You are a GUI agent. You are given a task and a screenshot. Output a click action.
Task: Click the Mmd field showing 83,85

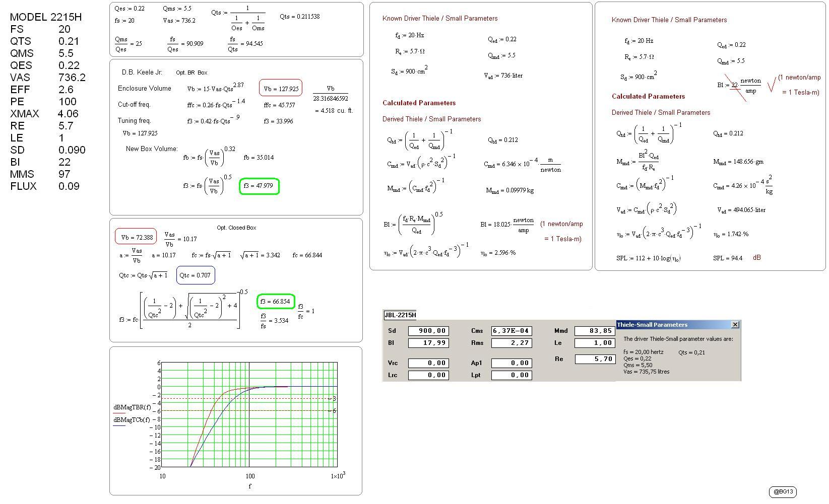595,331
